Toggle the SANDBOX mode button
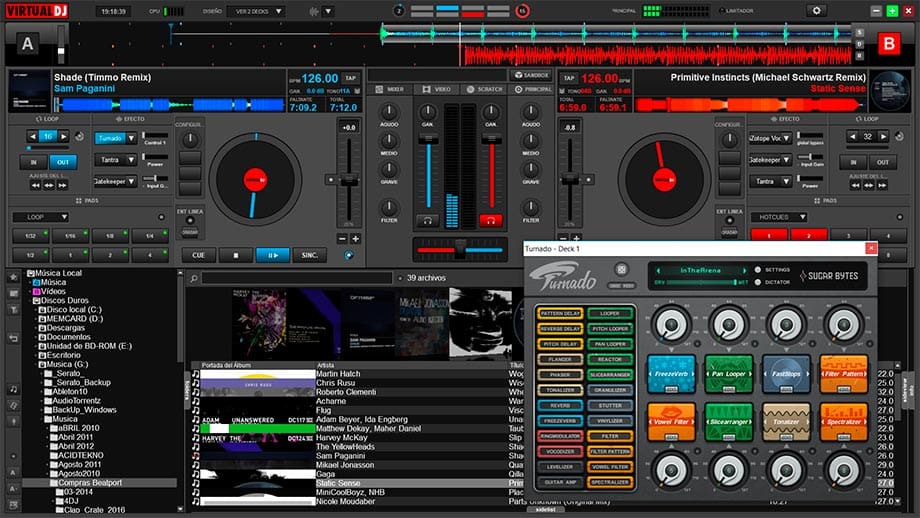Image resolution: width=920 pixels, height=518 pixels. point(532,75)
